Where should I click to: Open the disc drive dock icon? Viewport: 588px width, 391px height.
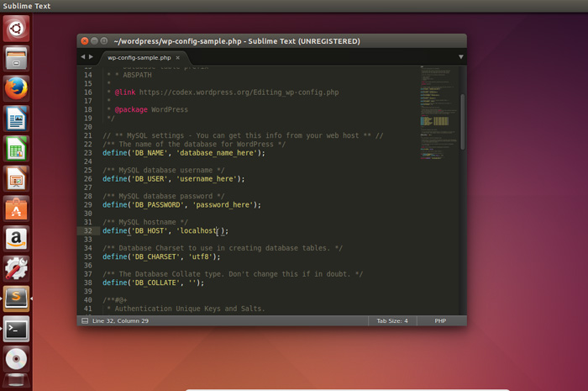(16, 359)
